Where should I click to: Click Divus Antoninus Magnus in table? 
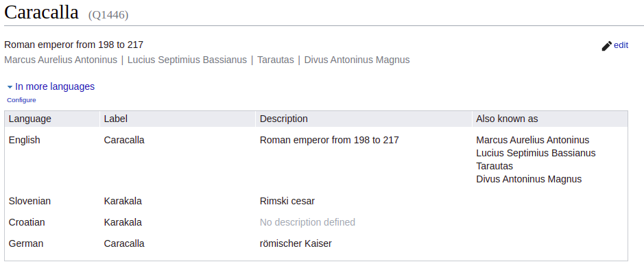(x=529, y=180)
